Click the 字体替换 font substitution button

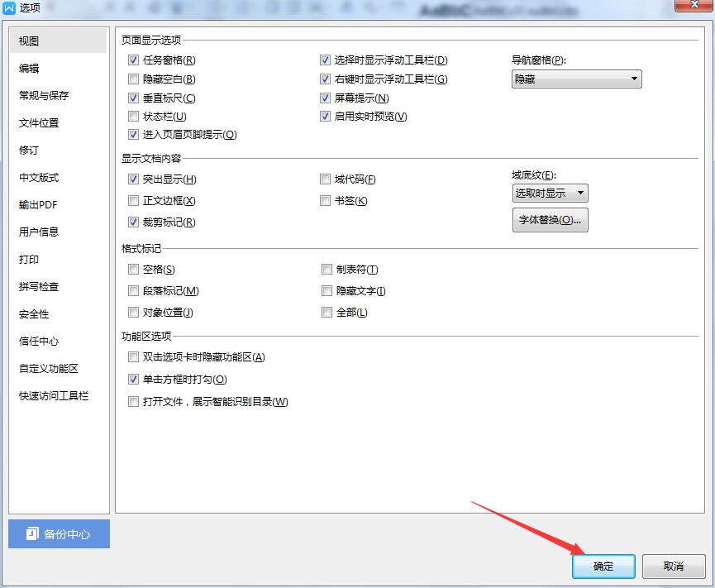(549, 219)
